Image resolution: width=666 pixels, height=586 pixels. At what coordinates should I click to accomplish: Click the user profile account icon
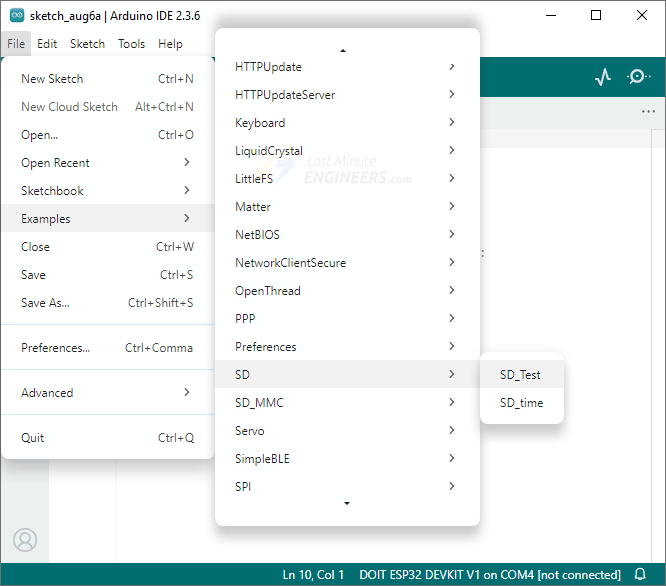(25, 540)
